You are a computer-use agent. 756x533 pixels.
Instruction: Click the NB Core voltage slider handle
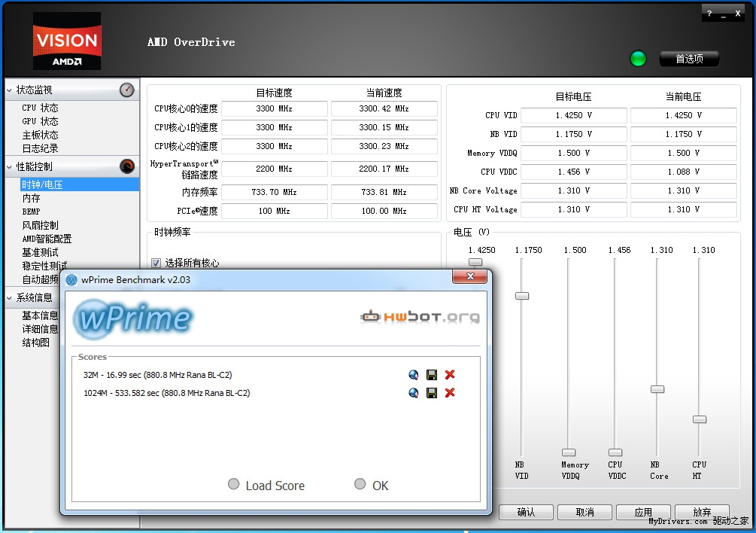(x=657, y=389)
